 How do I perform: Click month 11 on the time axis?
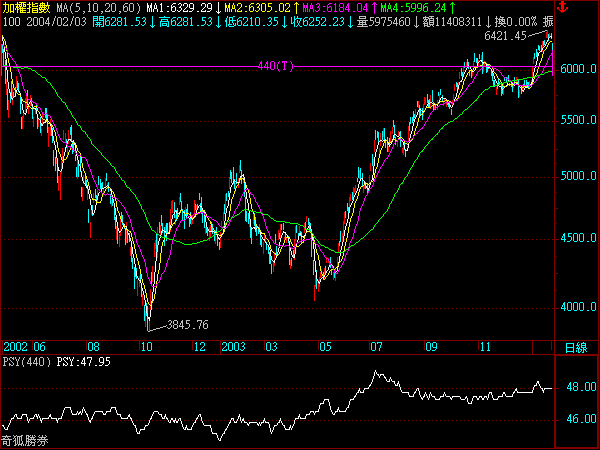coord(485,347)
